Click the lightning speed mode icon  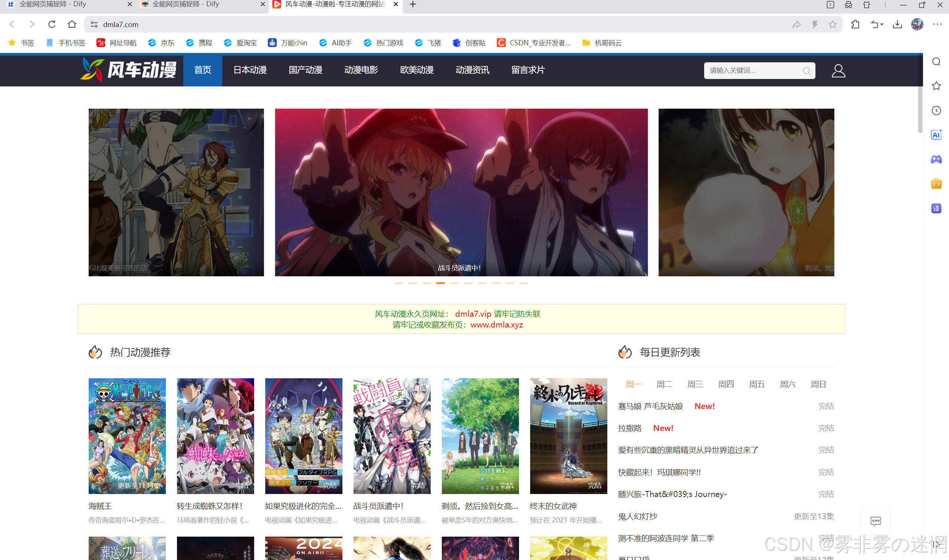point(815,24)
